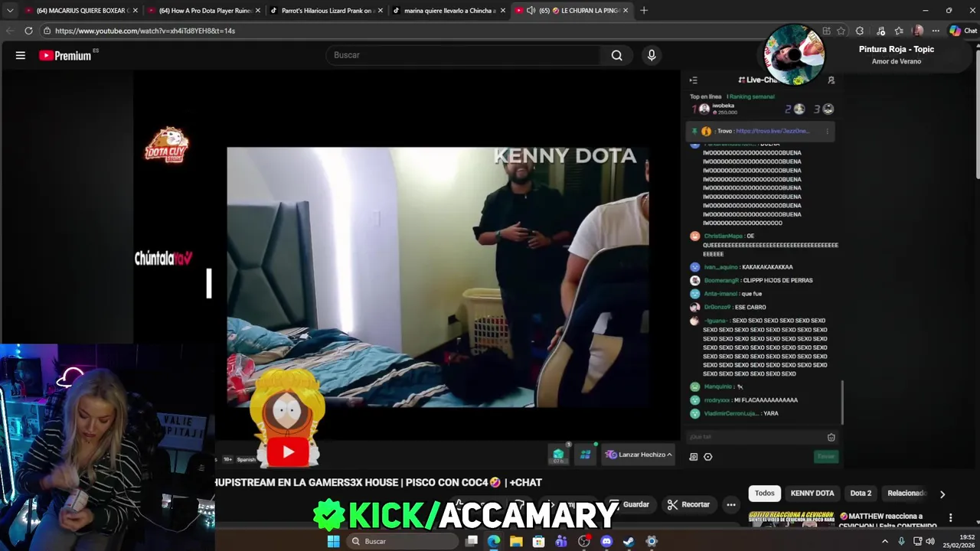Open Microsoft Edge from taskbar

(x=494, y=541)
